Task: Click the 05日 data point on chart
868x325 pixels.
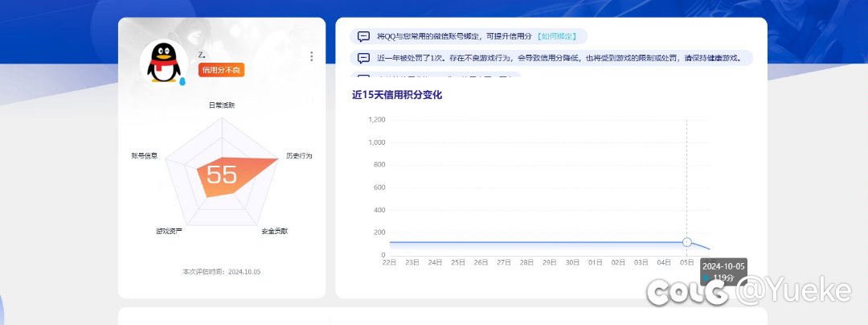Action: tap(687, 242)
